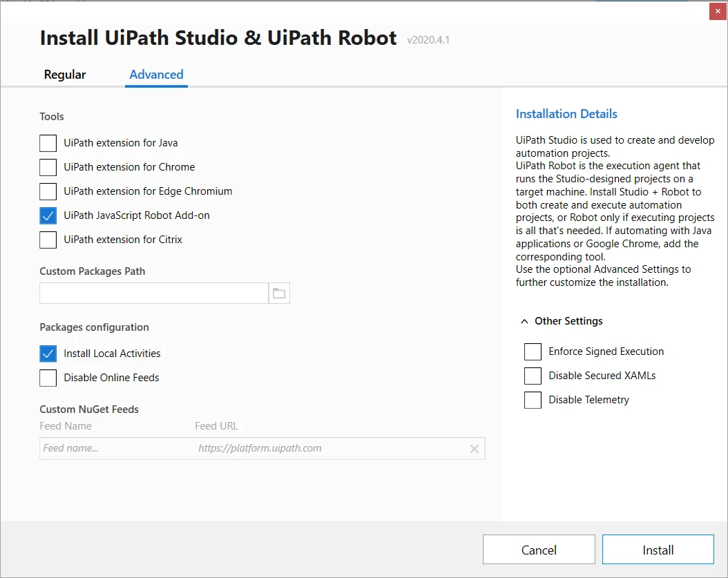This screenshot has width=728, height=578.
Task: Enable UiPath extension for Java
Action: point(48,143)
